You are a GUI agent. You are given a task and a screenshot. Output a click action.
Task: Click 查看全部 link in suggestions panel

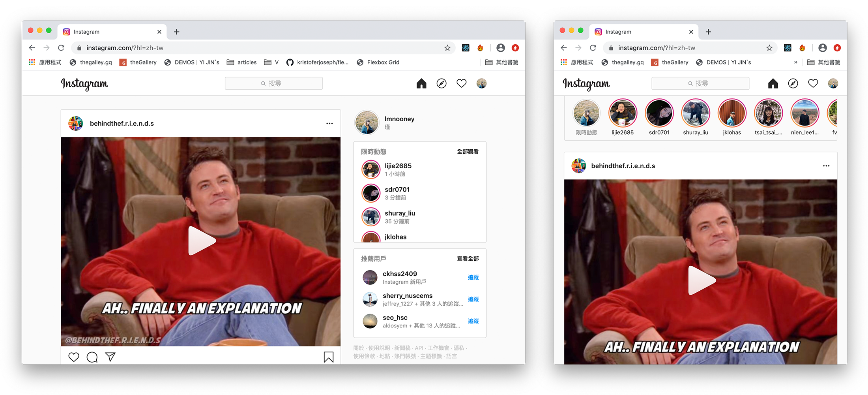[468, 259]
